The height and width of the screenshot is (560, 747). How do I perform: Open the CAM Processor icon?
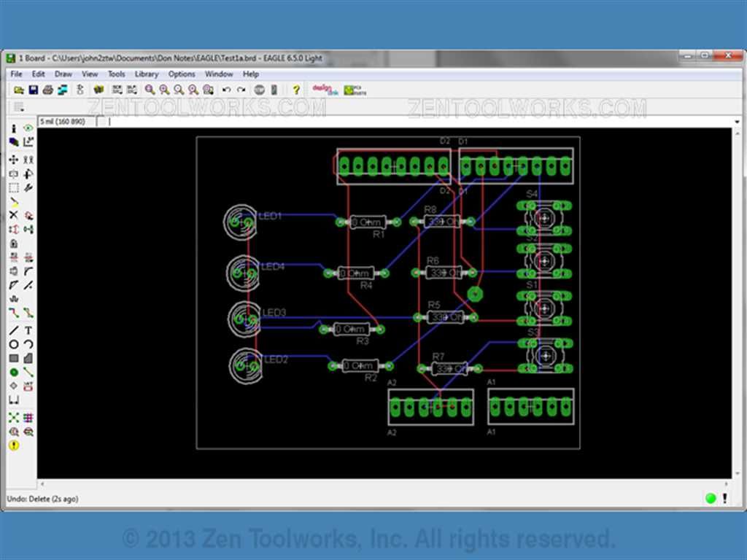[63, 90]
